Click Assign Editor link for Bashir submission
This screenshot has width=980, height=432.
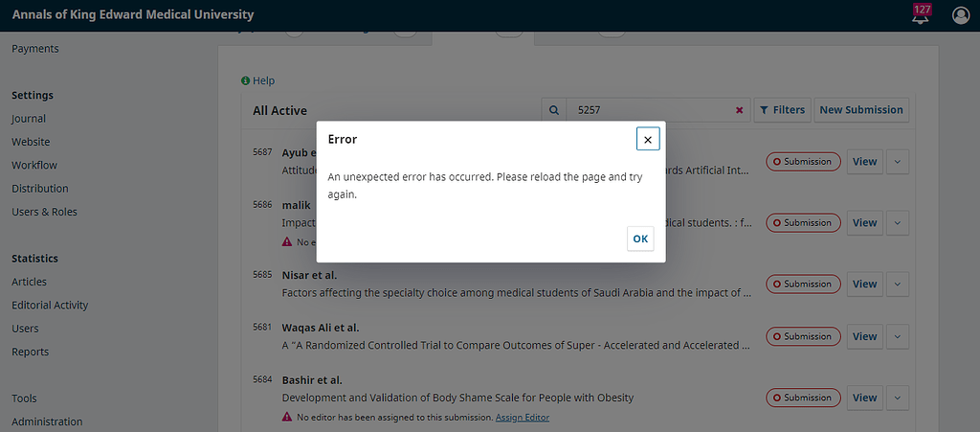[523, 418]
